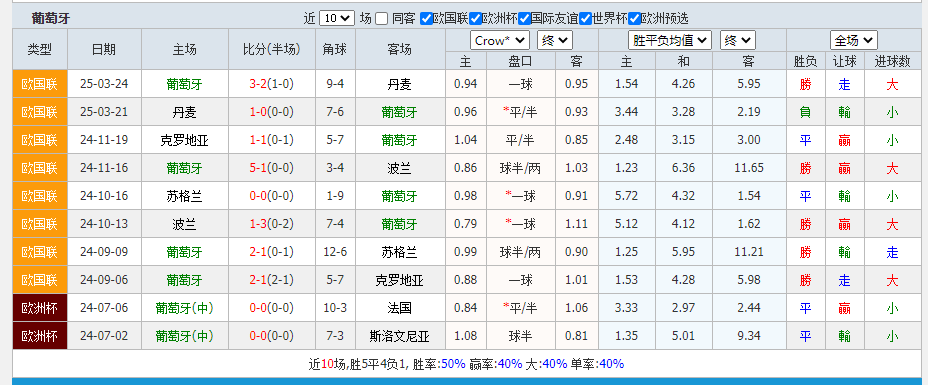Click the 日期 column header
Image resolution: width=928 pixels, height=385 pixels.
[104, 49]
